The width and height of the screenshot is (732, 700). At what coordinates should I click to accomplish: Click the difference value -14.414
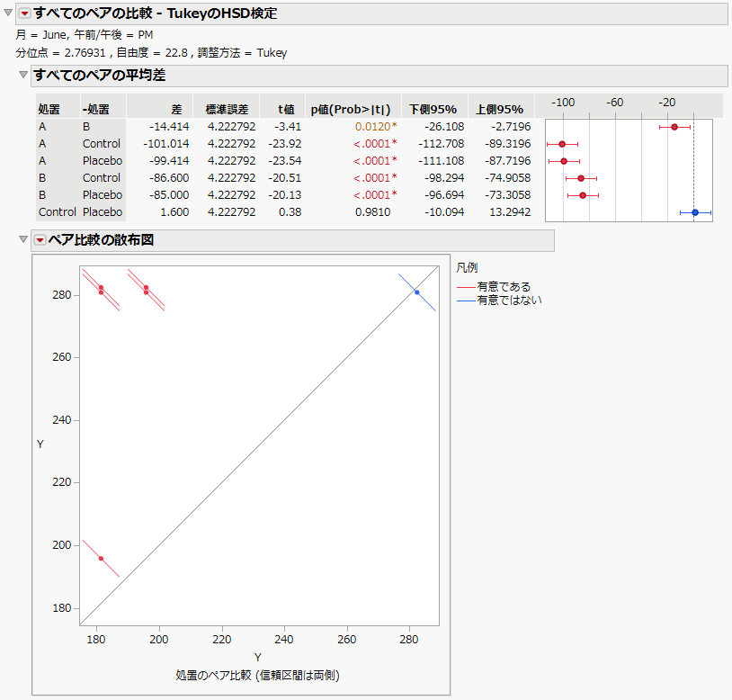(169, 127)
